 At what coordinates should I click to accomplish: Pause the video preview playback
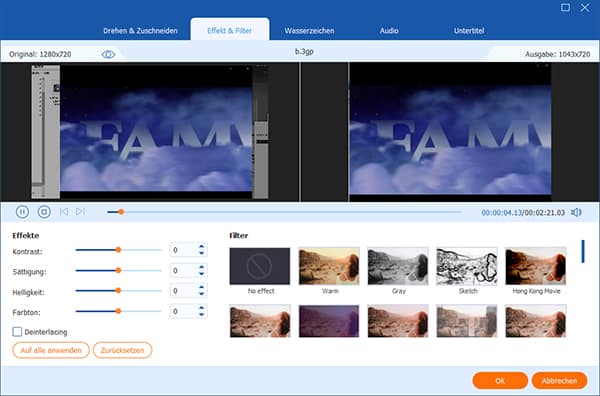(22, 212)
